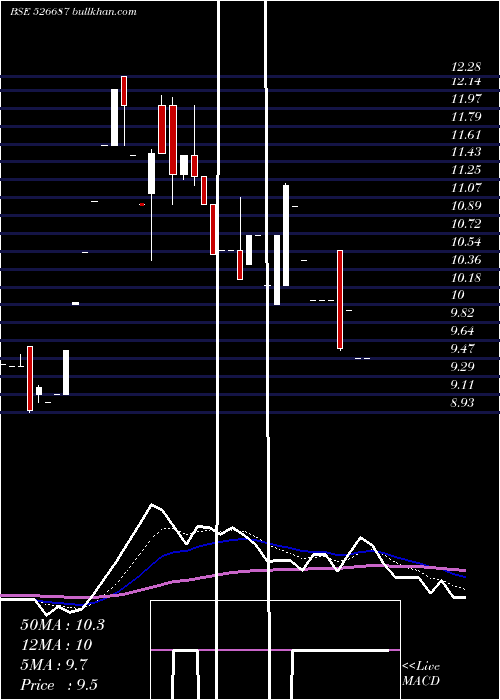This screenshot has height=700, width=500.
Task: Click the 9.29 price axis label
Action: click(462, 367)
